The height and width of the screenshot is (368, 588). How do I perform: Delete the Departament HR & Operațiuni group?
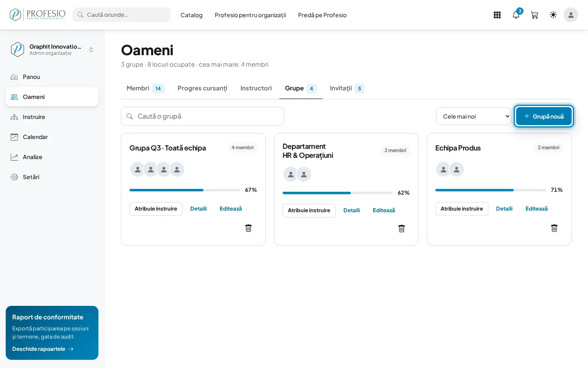(401, 229)
